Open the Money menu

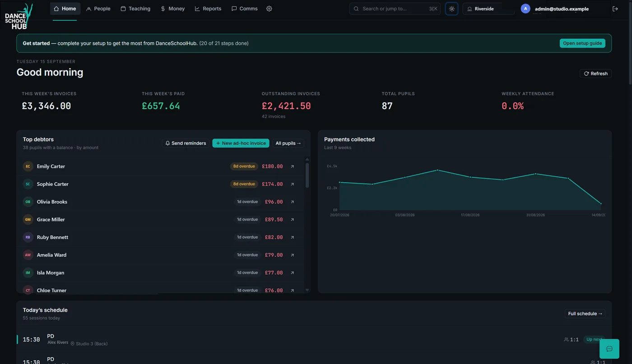(x=173, y=9)
